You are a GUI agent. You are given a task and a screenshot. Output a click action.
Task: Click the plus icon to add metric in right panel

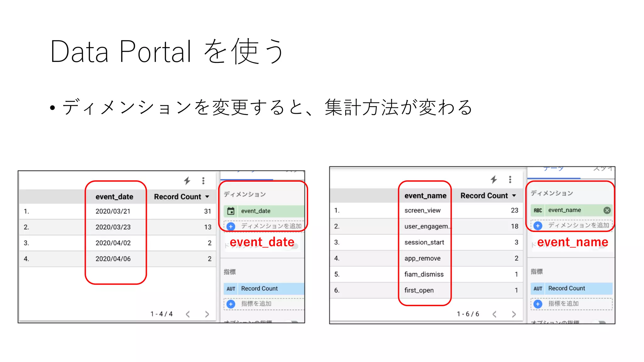538,304
